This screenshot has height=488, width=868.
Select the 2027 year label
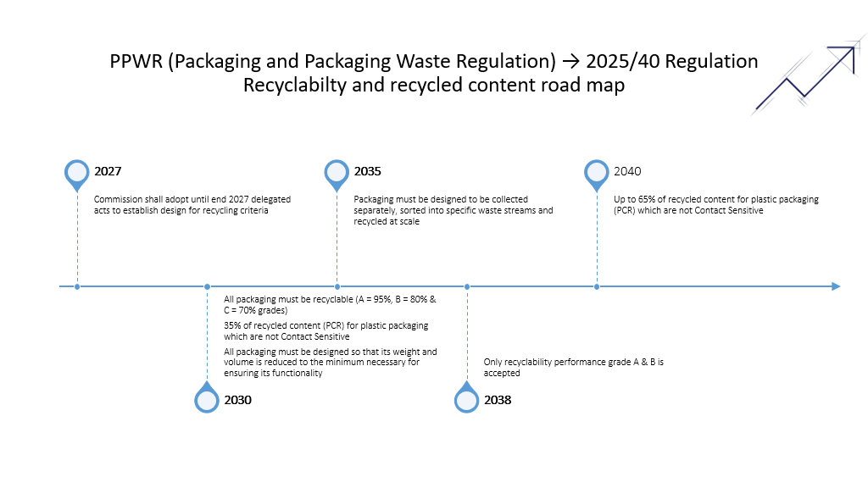(x=108, y=171)
